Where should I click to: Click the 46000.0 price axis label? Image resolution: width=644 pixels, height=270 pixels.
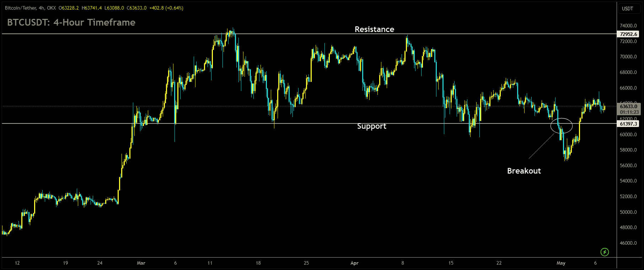tap(628, 243)
